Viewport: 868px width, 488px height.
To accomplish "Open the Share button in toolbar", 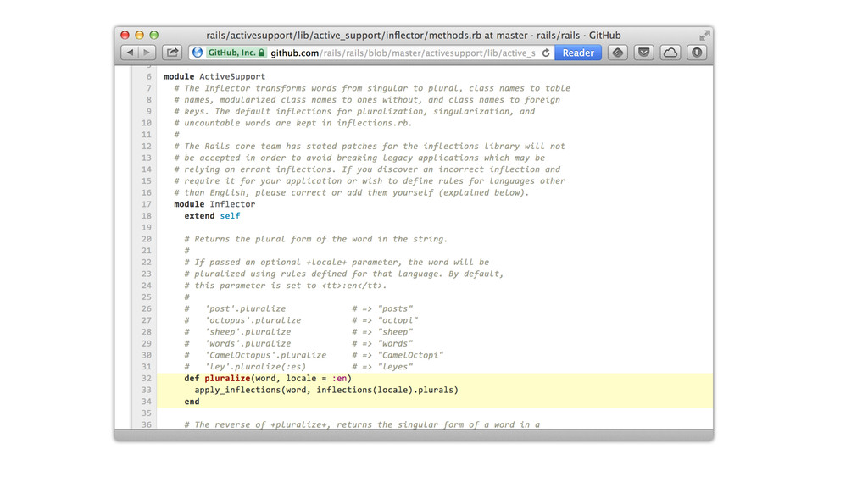I will point(172,53).
